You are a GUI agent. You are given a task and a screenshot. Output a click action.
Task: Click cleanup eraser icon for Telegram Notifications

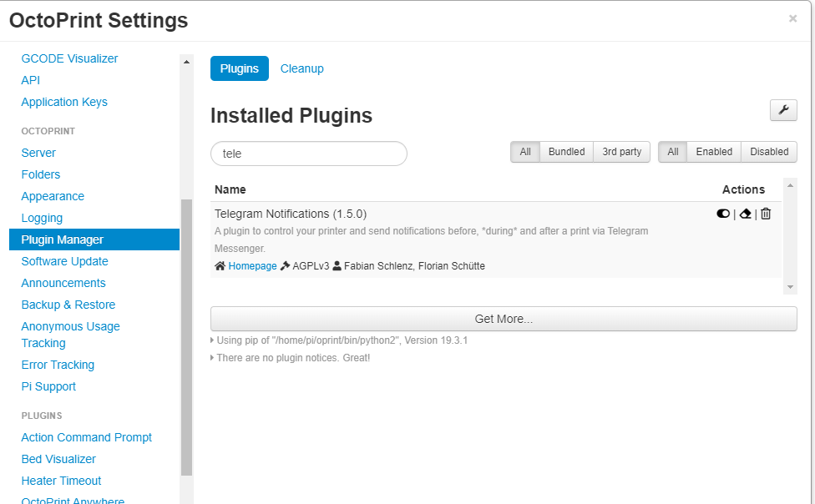coord(746,214)
